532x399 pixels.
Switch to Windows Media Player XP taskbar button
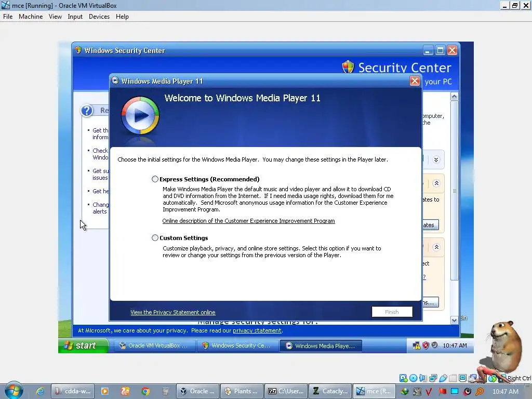321,345
